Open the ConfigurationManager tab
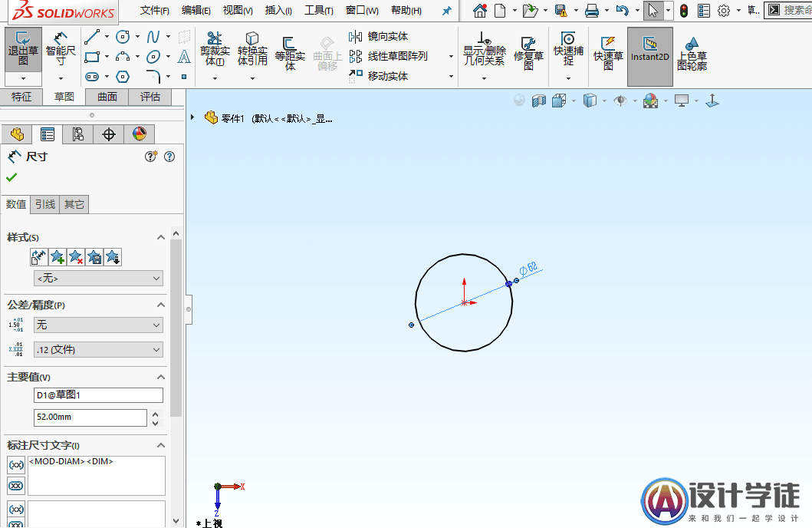Screen dimensions: 812x528 77,134
